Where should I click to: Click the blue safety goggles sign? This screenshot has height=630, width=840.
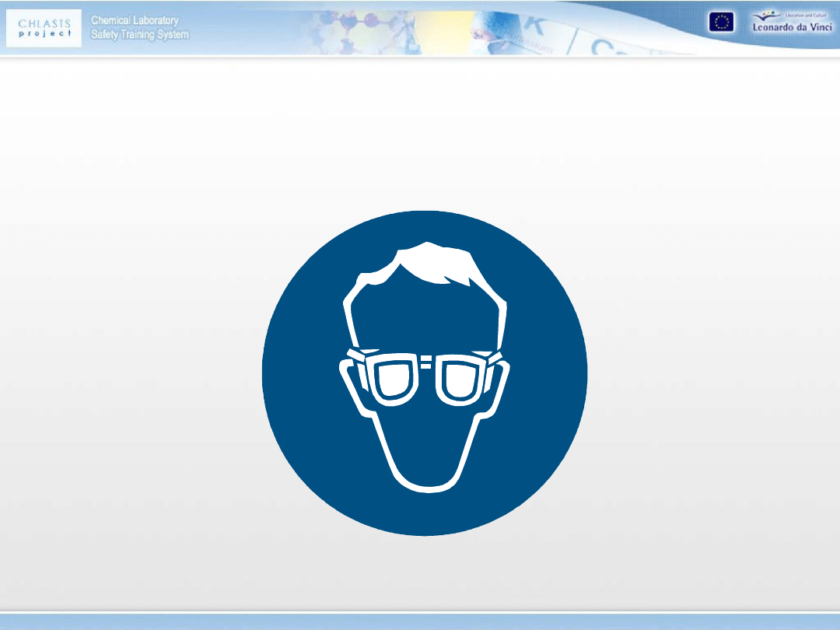click(425, 373)
